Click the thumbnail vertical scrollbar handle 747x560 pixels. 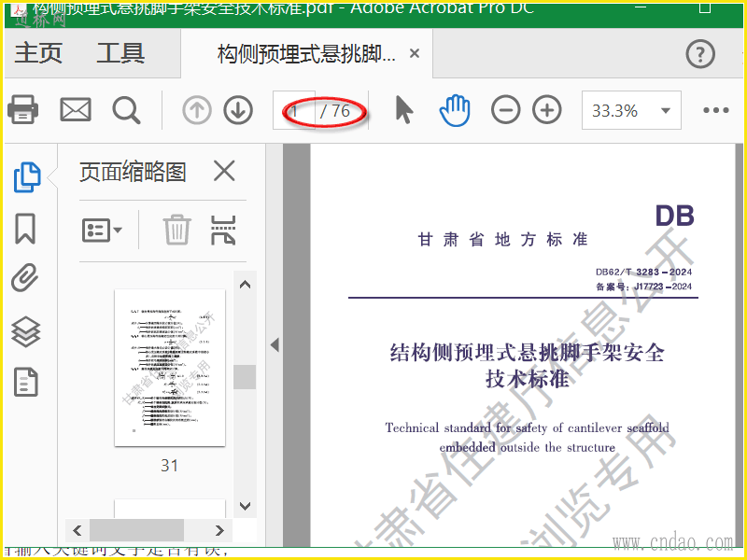pos(245,377)
